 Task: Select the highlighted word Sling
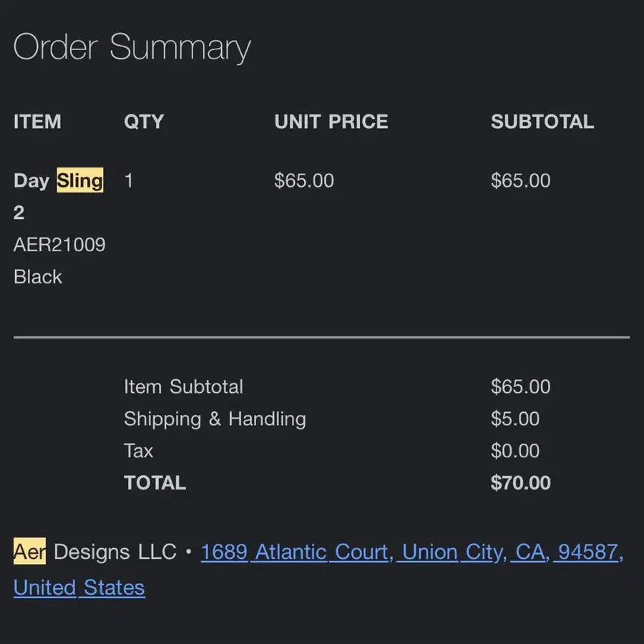pyautogui.click(x=80, y=180)
